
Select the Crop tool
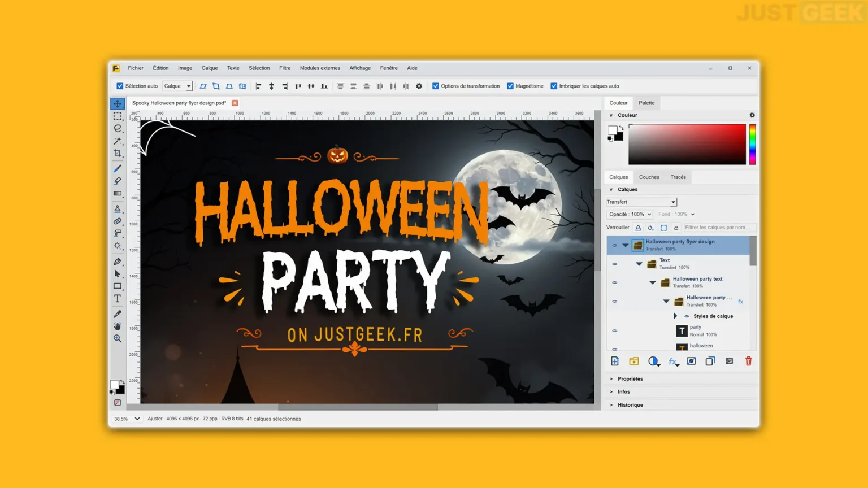[118, 153]
